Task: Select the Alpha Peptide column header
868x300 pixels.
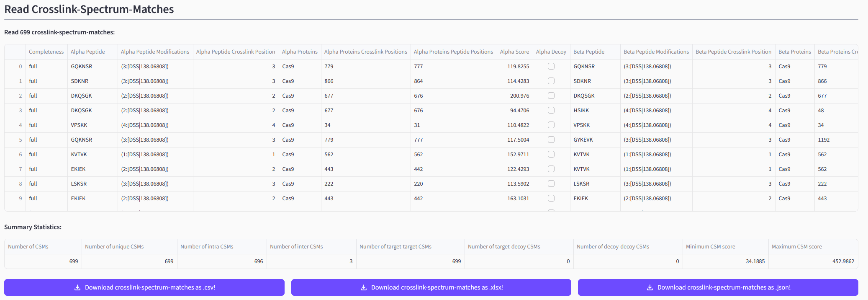Action: [x=88, y=52]
